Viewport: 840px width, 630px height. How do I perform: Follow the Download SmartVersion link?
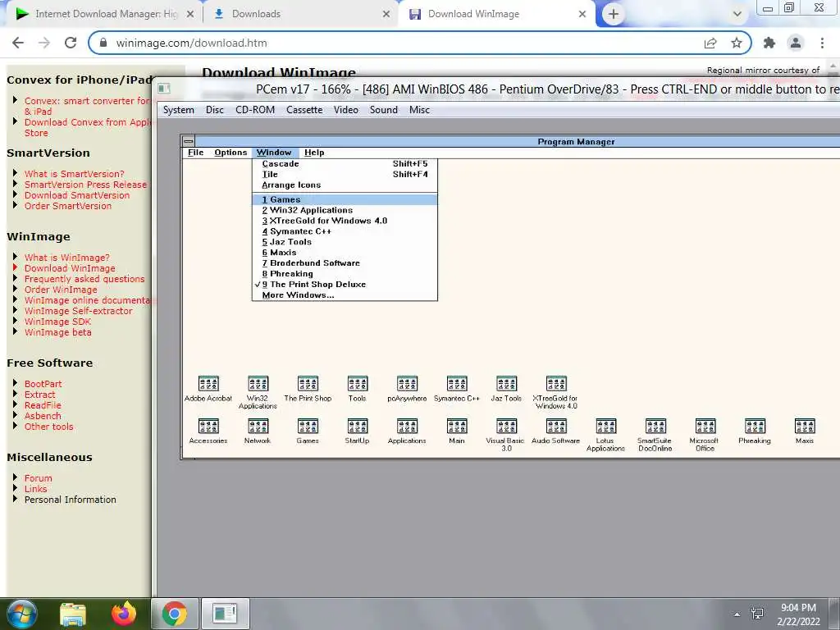pos(77,195)
